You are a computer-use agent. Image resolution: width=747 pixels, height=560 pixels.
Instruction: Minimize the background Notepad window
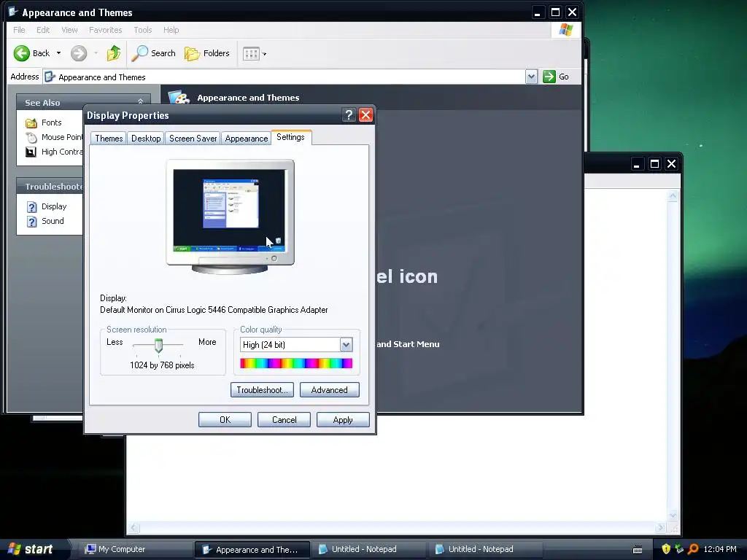(637, 164)
